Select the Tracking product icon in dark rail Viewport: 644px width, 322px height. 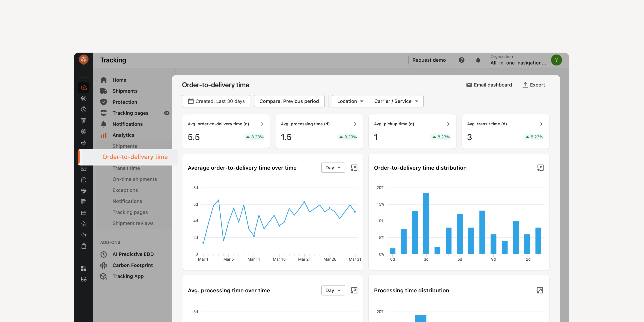coord(84,88)
